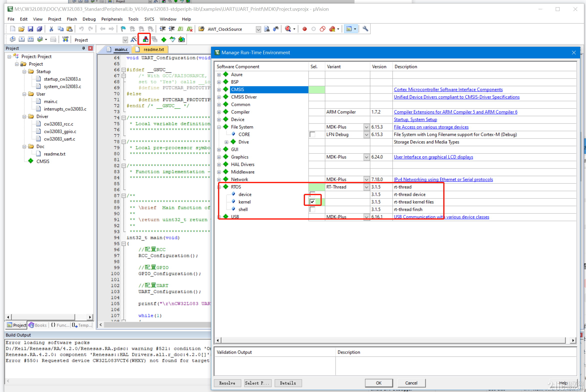Select cw32l083_uart.c in Project tree
This screenshot has width=586, height=392.
point(59,139)
